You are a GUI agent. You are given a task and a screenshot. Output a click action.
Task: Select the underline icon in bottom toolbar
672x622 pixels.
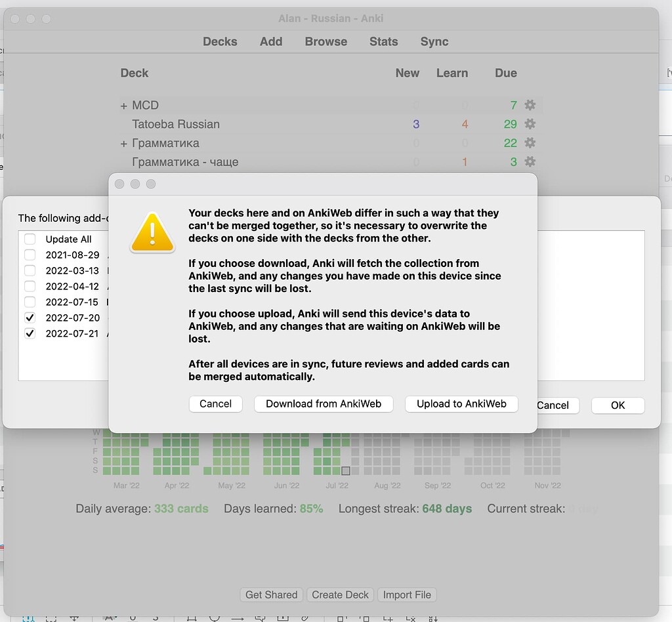[133, 618]
